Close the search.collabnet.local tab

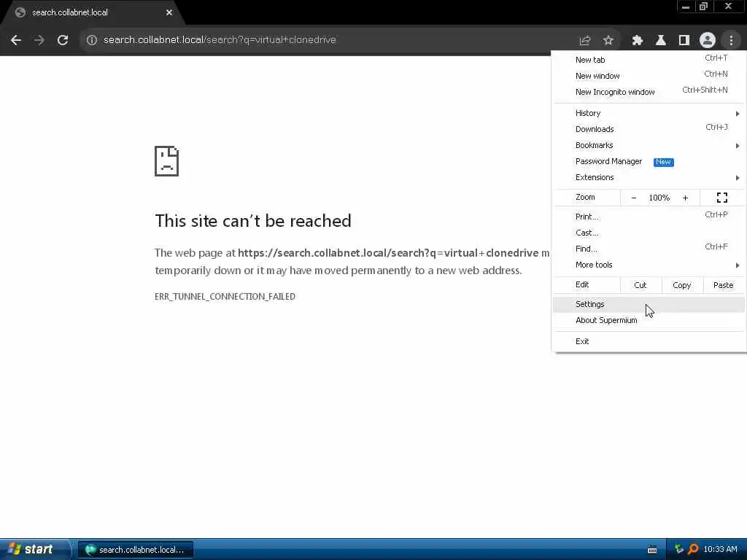169,12
